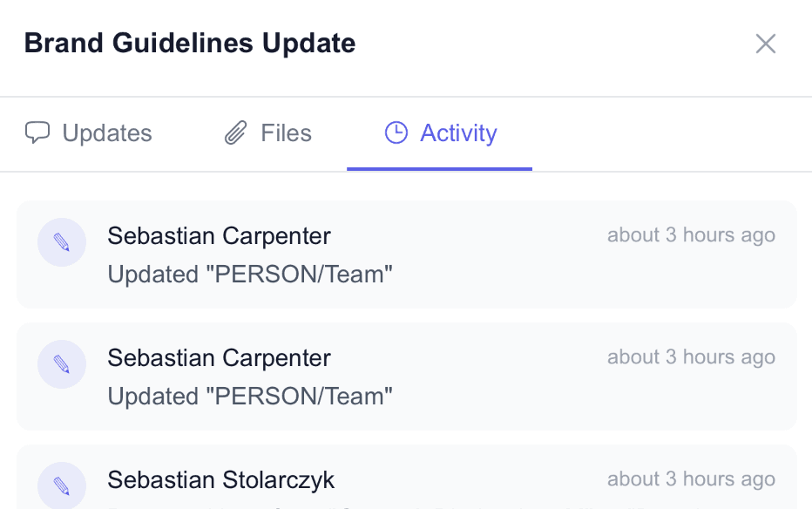Click pencil icon of second activity entry

coord(62,364)
